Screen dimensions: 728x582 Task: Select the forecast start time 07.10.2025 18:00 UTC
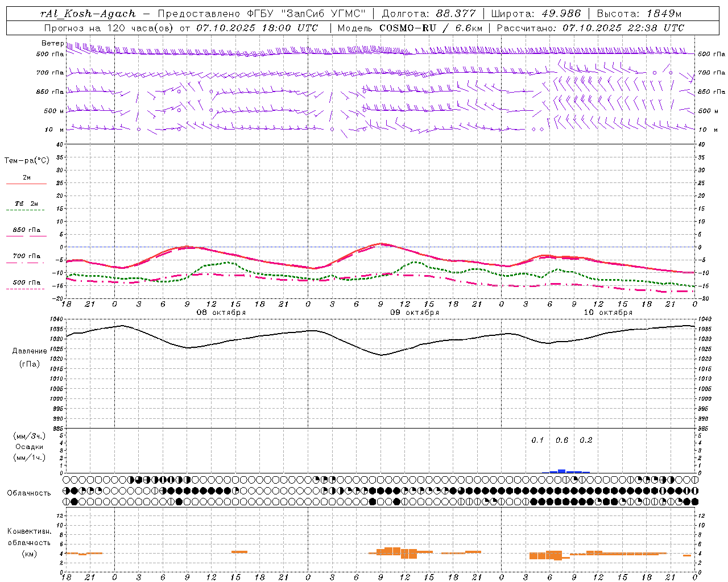tap(257, 28)
